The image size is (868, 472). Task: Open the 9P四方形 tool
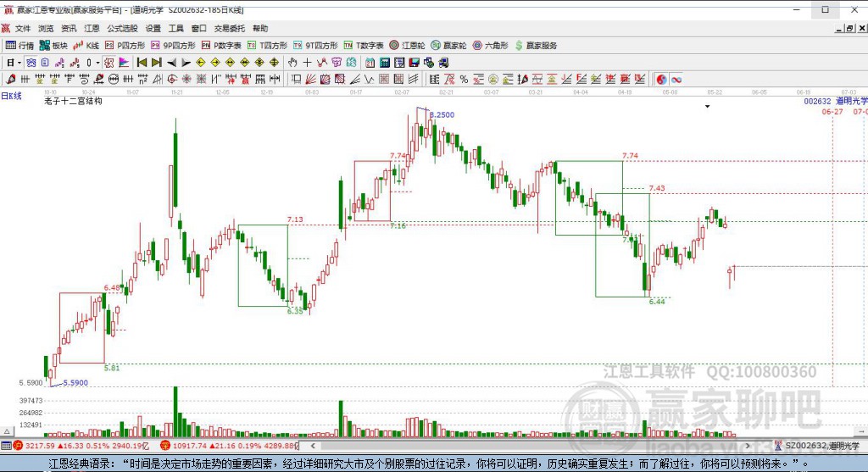[x=173, y=46]
